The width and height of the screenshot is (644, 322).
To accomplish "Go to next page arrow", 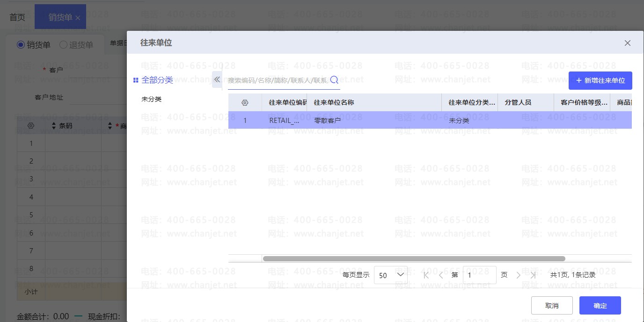I will point(518,275).
